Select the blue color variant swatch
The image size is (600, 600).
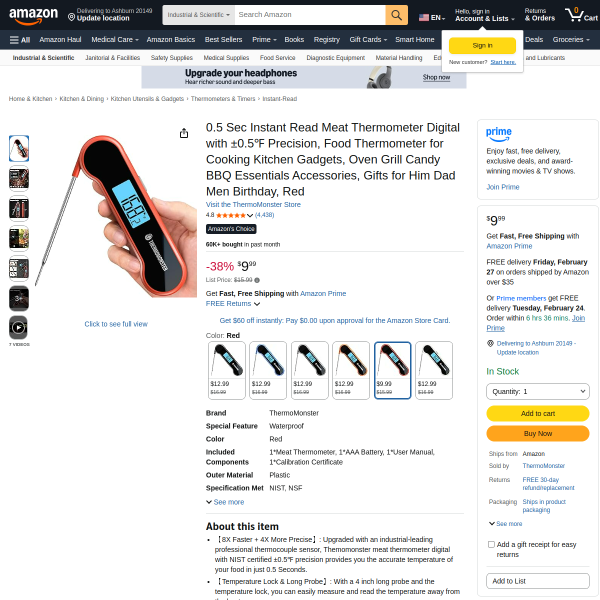click(268, 370)
